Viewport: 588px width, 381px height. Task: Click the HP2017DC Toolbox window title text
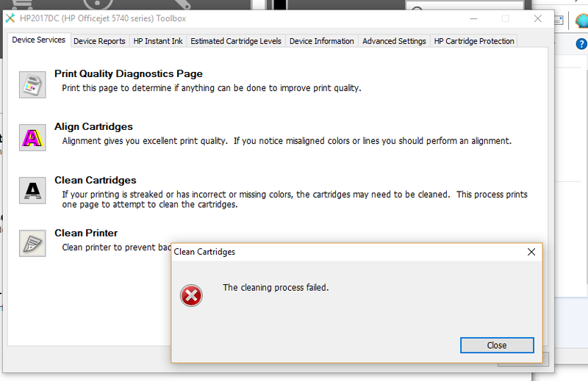point(103,18)
